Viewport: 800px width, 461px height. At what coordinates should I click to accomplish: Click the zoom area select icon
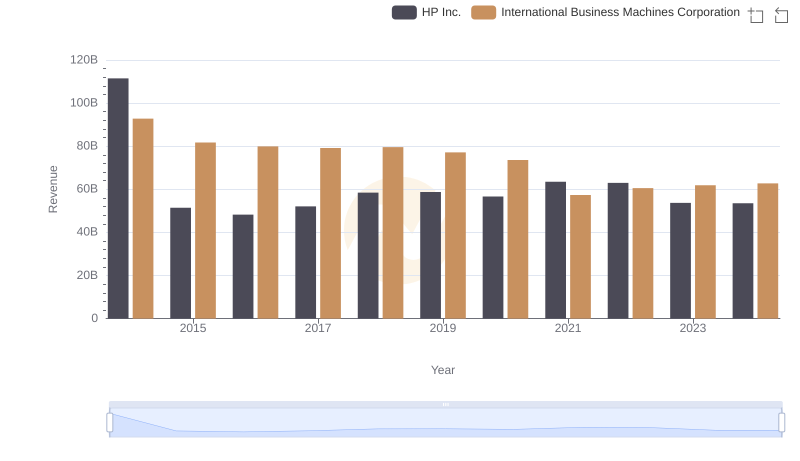pyautogui.click(x=756, y=15)
